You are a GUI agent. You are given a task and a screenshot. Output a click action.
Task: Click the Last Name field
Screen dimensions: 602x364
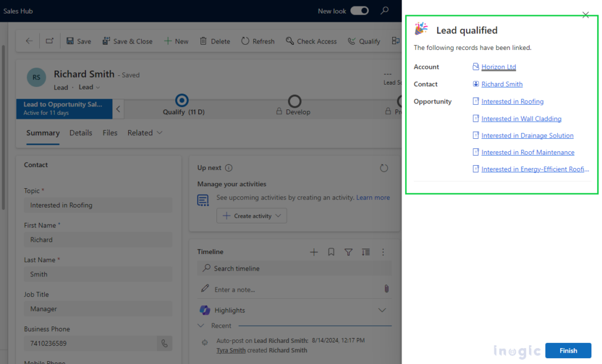click(x=98, y=274)
